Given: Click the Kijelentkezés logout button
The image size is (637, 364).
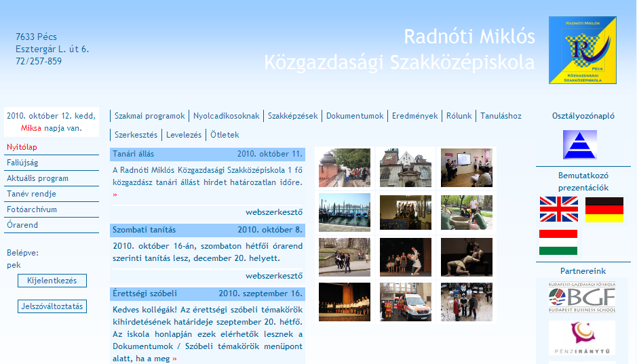Looking at the screenshot, I should [x=52, y=281].
